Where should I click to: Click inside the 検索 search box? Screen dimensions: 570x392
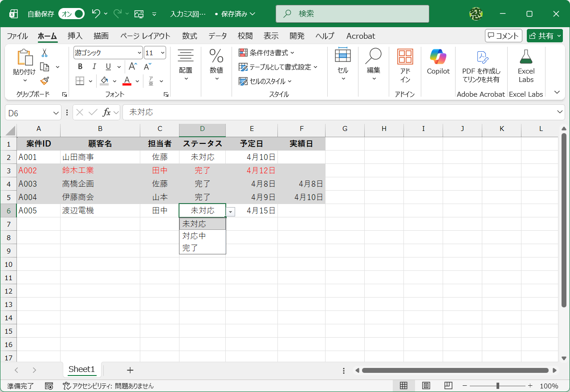point(352,13)
